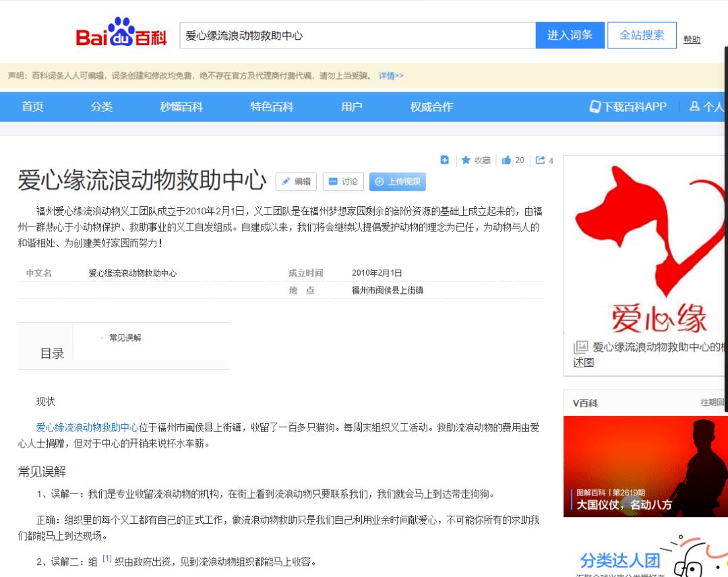Click the 个人中心 person icon
Screen dimensions: 728x577
pos(694,107)
